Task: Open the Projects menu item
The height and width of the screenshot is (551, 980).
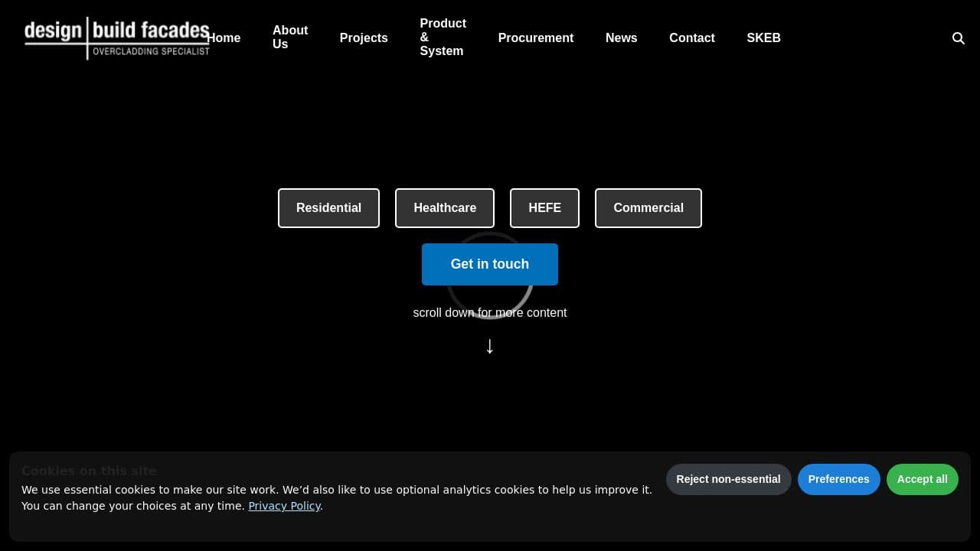Action: point(364,38)
